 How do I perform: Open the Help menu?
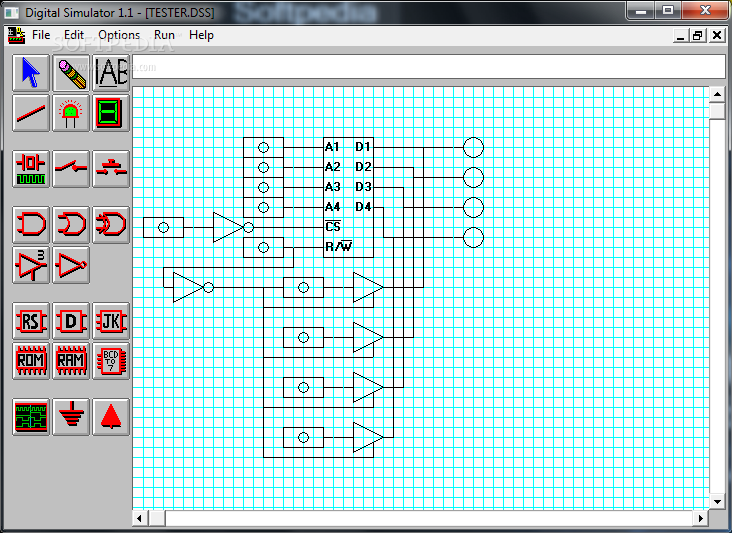(x=201, y=35)
